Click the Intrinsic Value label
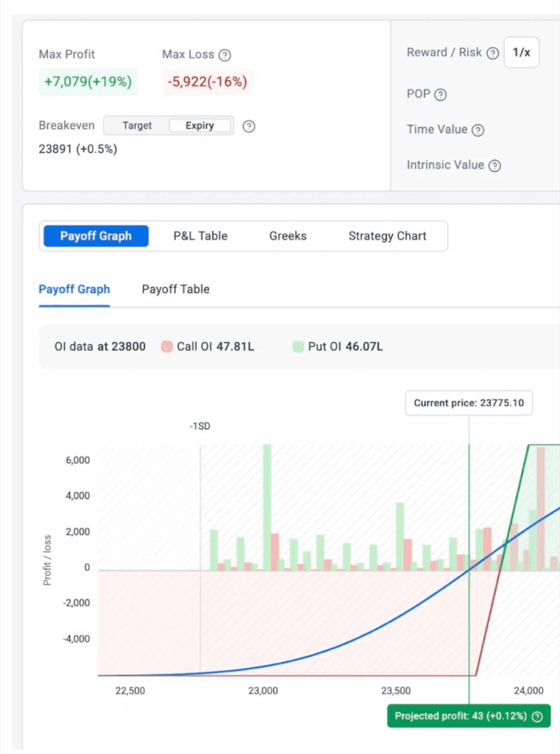Viewport: 560px width, 754px height. 446,165
